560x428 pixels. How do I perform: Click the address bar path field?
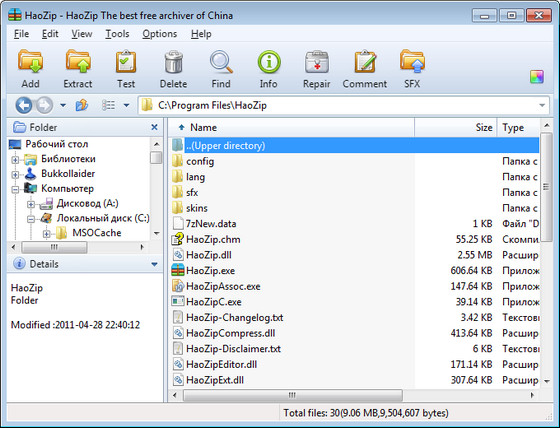(x=344, y=105)
